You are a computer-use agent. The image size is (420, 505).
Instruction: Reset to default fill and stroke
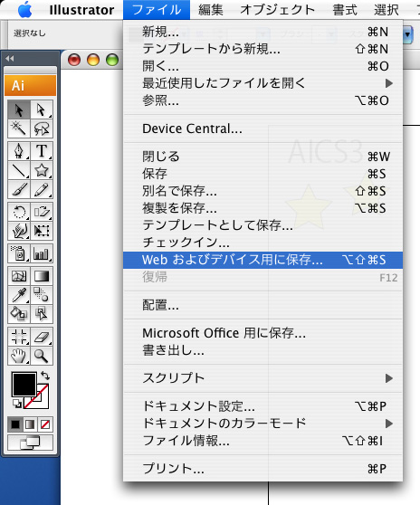(x=17, y=404)
